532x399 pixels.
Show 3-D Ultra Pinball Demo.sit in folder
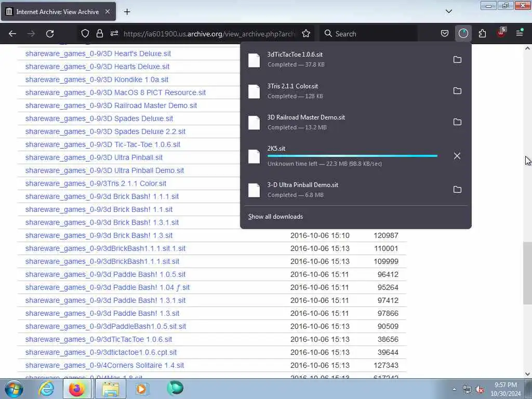(x=457, y=190)
